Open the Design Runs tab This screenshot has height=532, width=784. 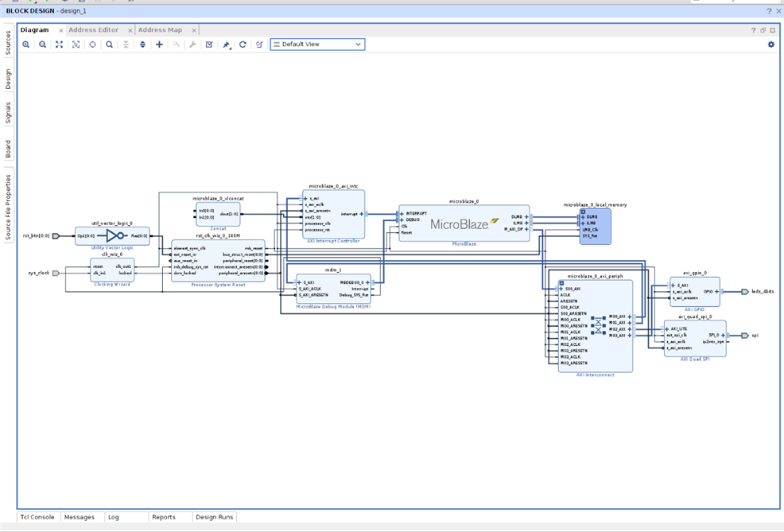click(214, 517)
